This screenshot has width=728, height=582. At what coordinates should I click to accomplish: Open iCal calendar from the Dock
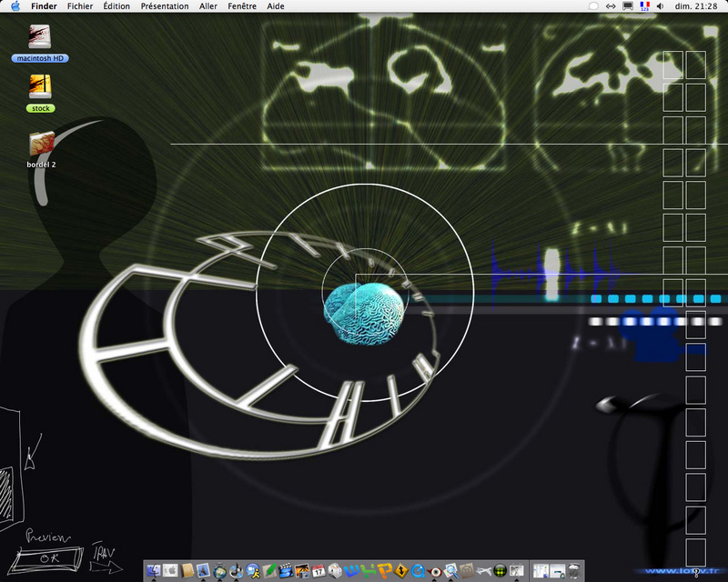tap(319, 570)
